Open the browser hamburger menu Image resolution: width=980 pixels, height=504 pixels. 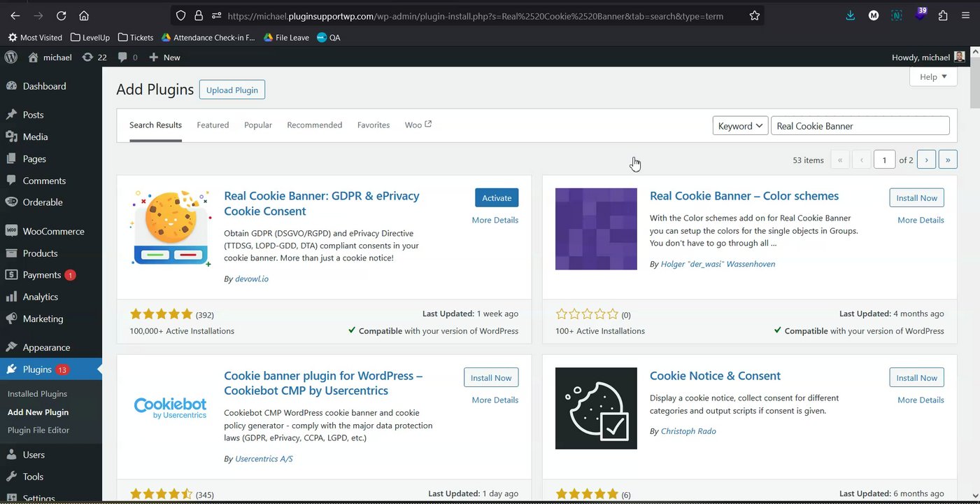point(965,15)
